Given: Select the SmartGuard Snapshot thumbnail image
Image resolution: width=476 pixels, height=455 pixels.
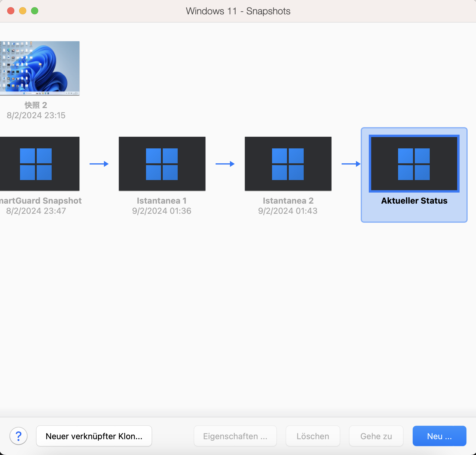Looking at the screenshot, I should click(39, 164).
